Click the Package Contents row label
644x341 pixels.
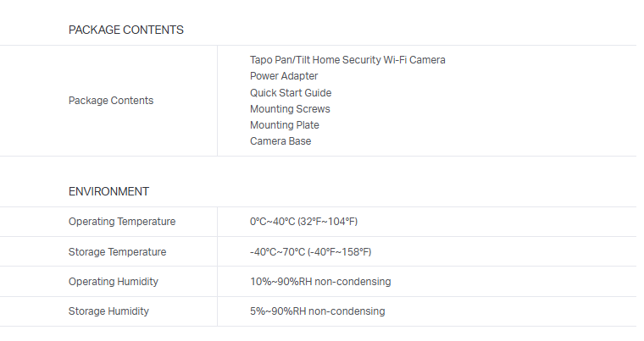click(111, 101)
